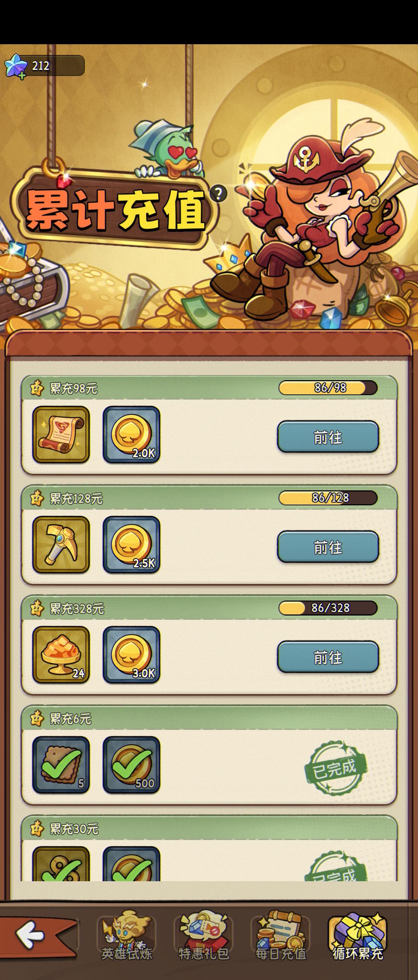Select the gold ore bowl reward
The width and height of the screenshot is (418, 980).
tap(61, 655)
